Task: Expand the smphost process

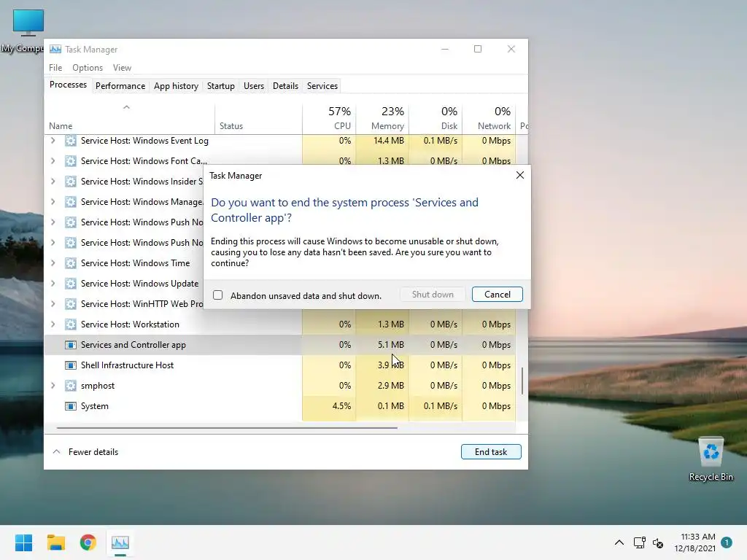Action: pos(53,386)
